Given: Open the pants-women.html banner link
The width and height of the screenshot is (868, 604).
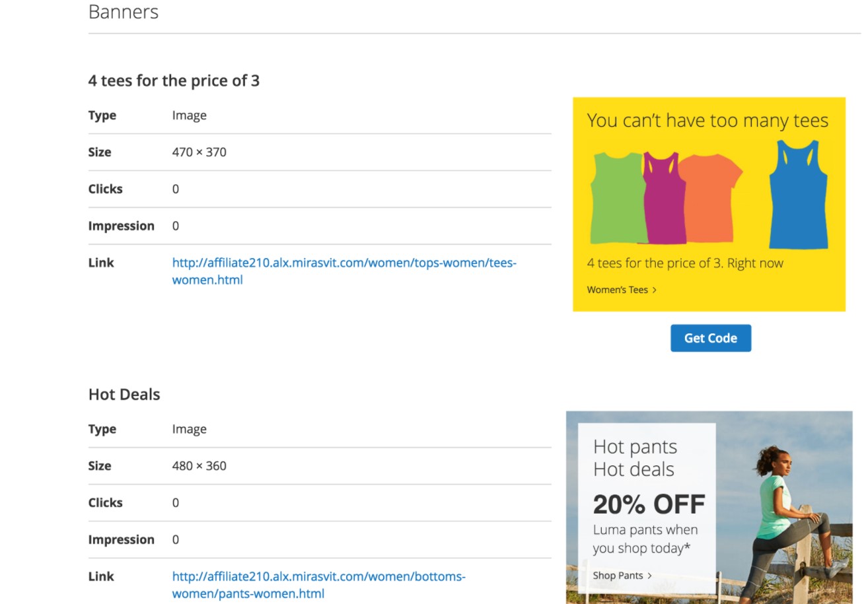Looking at the screenshot, I should pyautogui.click(x=318, y=584).
